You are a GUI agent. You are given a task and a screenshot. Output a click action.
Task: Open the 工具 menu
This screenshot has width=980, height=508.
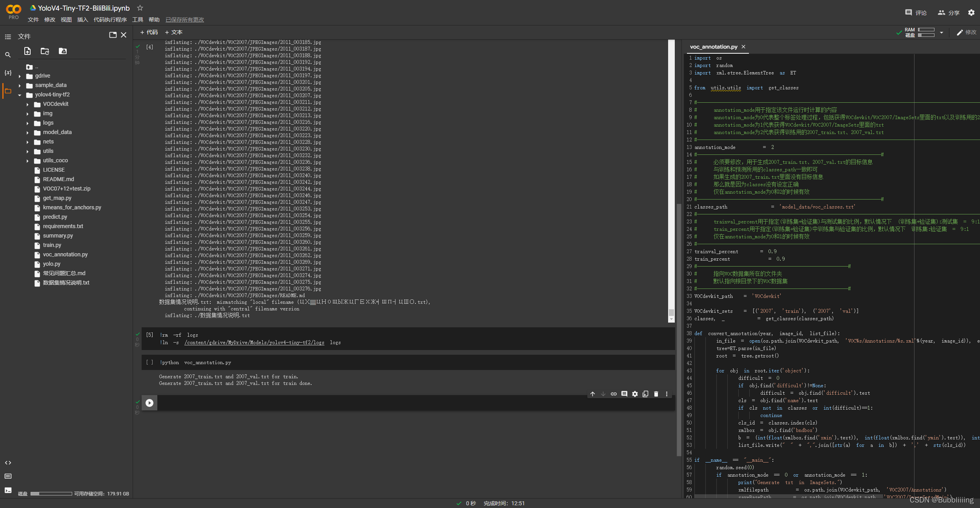(137, 20)
